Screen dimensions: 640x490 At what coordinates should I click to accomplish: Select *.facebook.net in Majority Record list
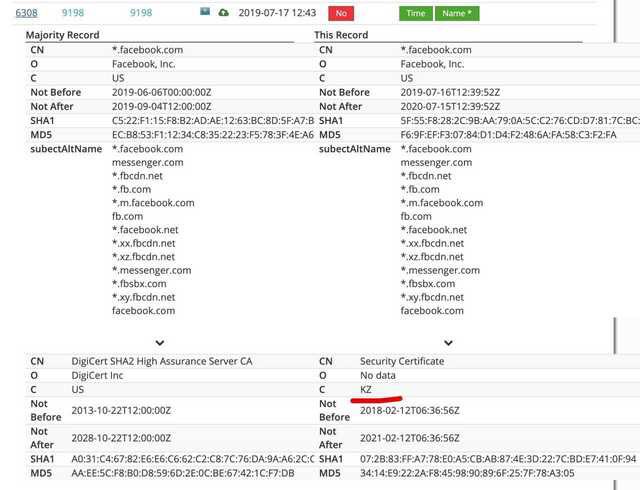coord(145,230)
